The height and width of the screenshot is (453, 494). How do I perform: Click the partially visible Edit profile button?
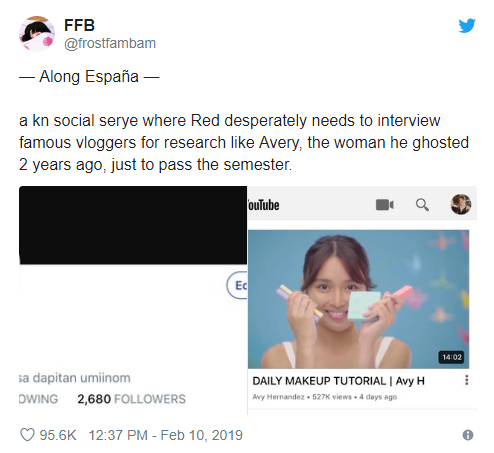click(x=237, y=285)
